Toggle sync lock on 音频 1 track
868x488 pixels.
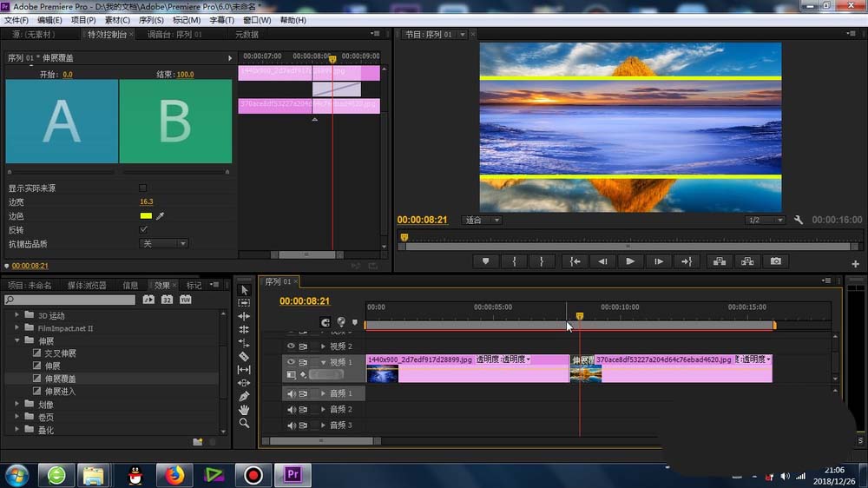(303, 394)
